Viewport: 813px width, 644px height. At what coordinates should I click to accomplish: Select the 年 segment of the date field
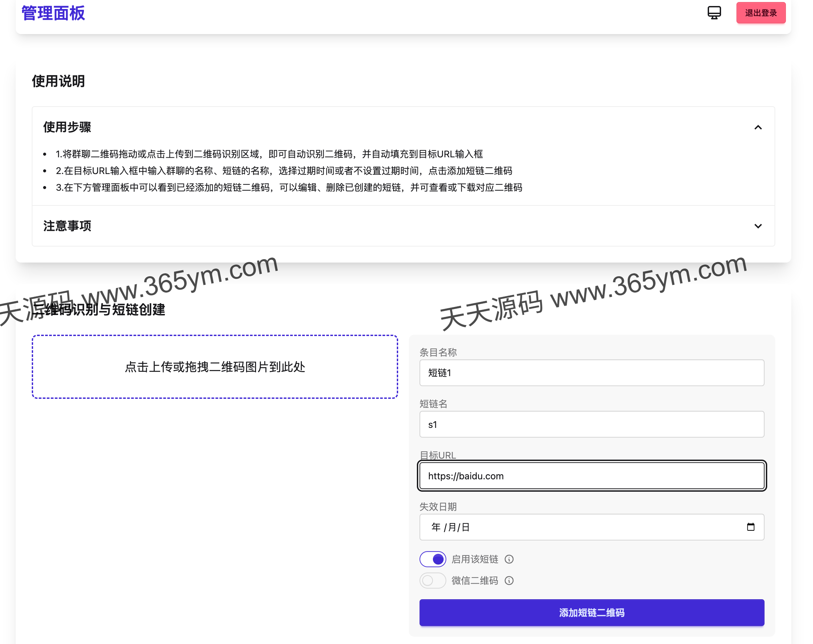pyautogui.click(x=436, y=527)
